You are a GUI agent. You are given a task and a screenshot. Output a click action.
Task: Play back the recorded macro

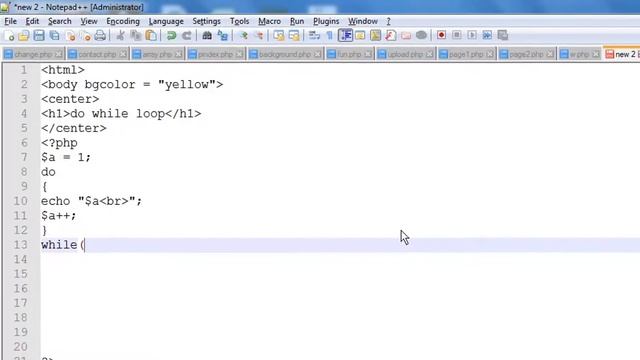472,36
